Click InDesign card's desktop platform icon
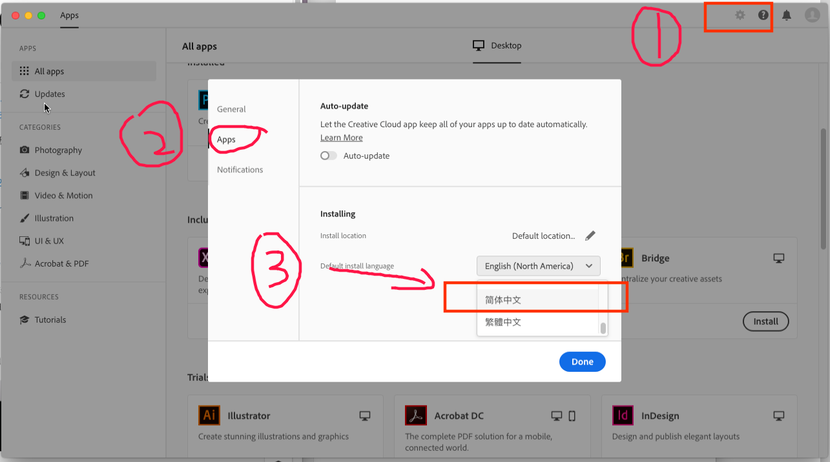The width and height of the screenshot is (830, 462). pyautogui.click(x=779, y=416)
